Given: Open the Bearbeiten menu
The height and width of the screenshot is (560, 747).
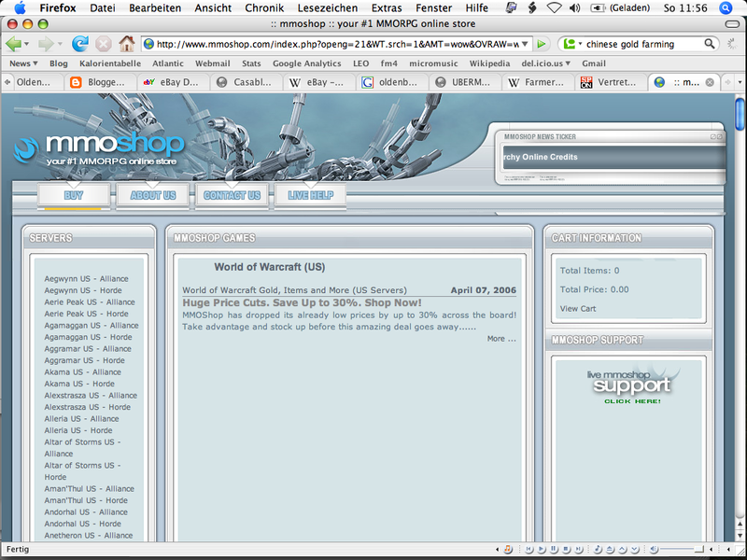Looking at the screenshot, I should (x=155, y=8).
